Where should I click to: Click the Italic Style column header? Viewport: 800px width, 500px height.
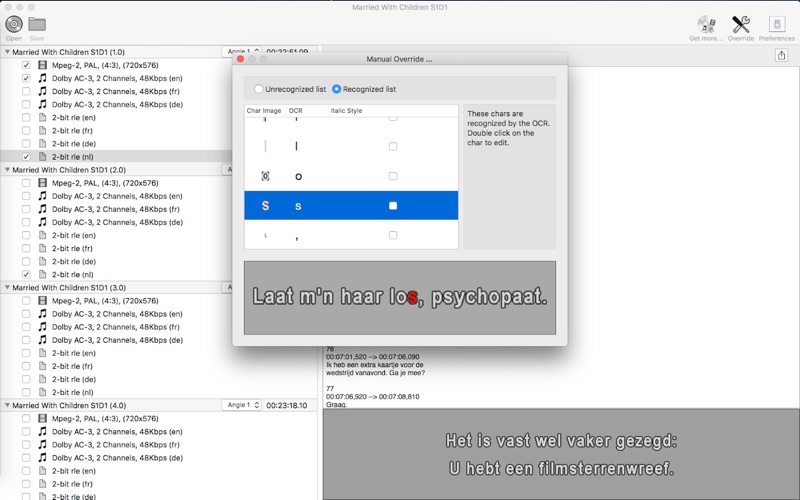tap(393, 111)
